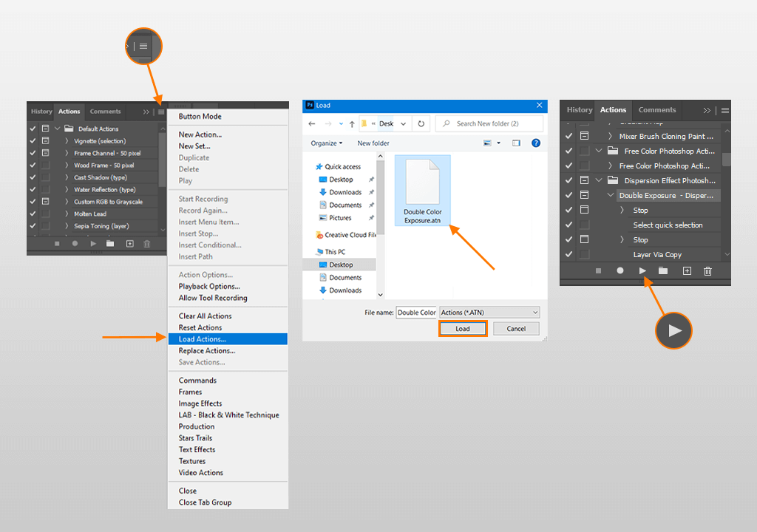Open the Organize dropdown in Load dialog
This screenshot has height=532, width=757.
[326, 143]
